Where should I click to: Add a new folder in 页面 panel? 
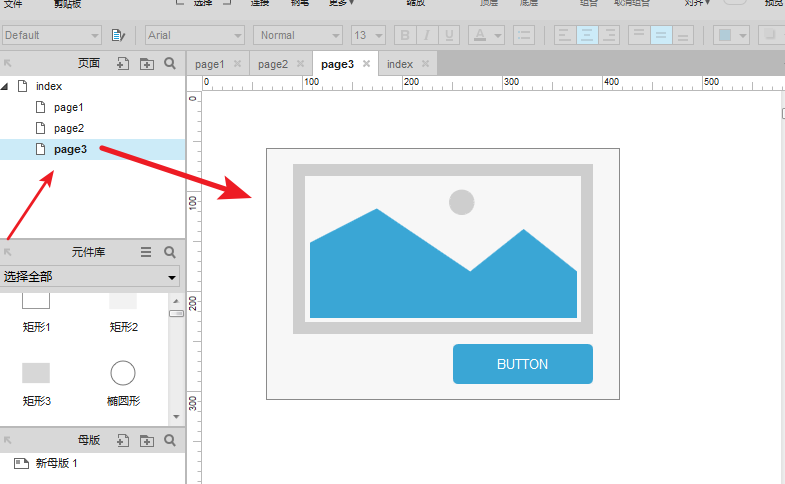147,64
